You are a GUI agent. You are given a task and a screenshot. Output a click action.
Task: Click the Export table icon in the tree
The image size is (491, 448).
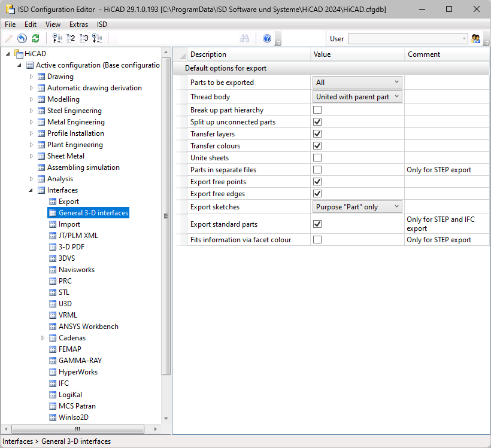click(x=53, y=202)
